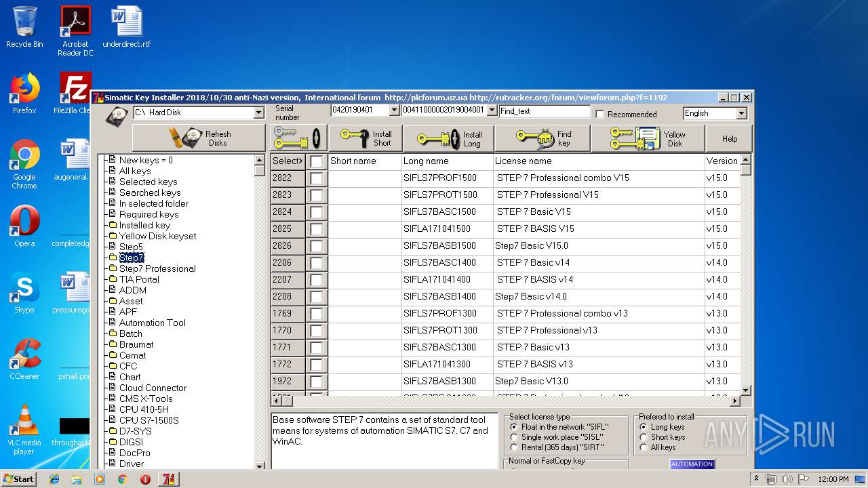The width and height of the screenshot is (868, 488).
Task: Check the box for key 2206
Action: click(316, 263)
